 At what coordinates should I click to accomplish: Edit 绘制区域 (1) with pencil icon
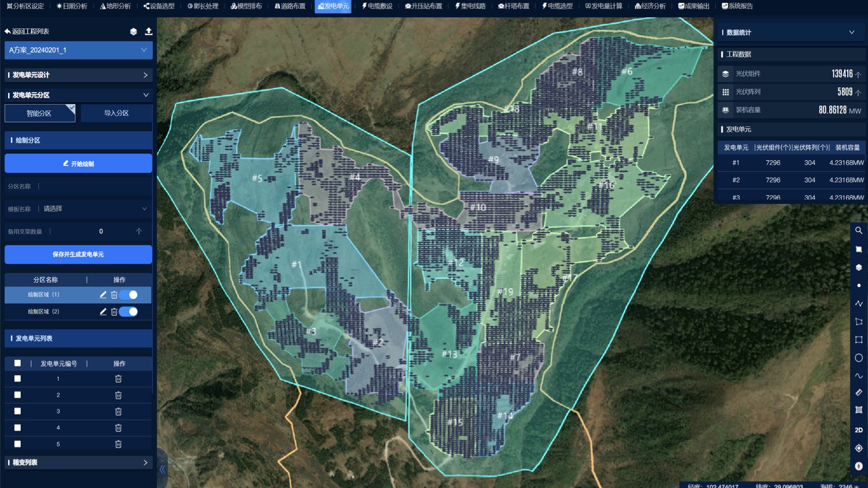[x=103, y=295]
